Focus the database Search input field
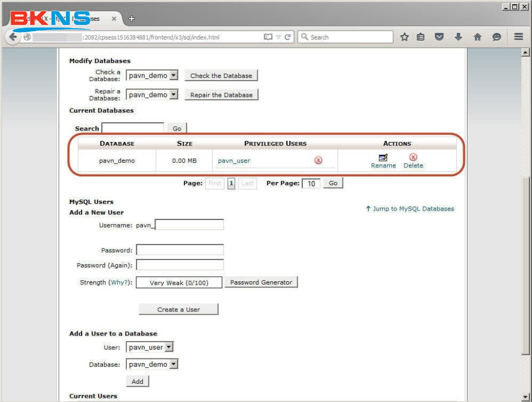532x402 pixels. [x=132, y=128]
